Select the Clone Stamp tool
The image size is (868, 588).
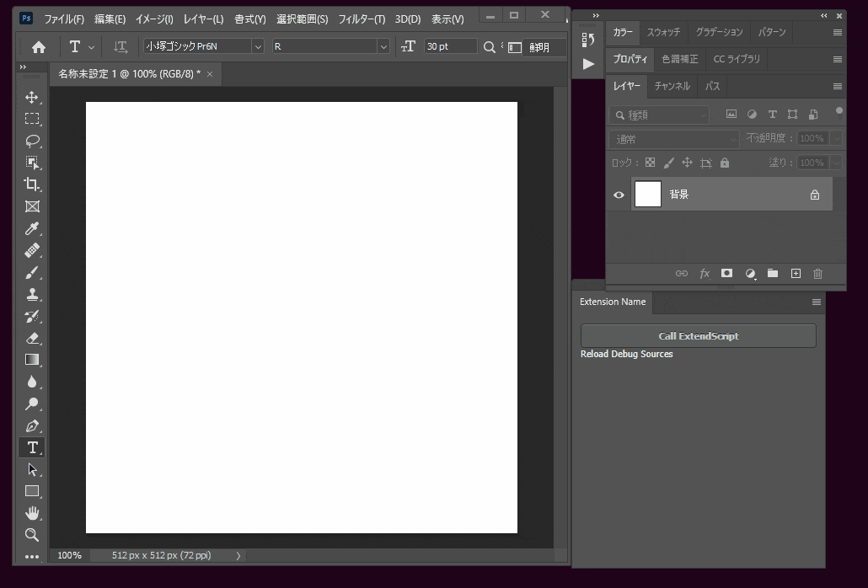(32, 294)
